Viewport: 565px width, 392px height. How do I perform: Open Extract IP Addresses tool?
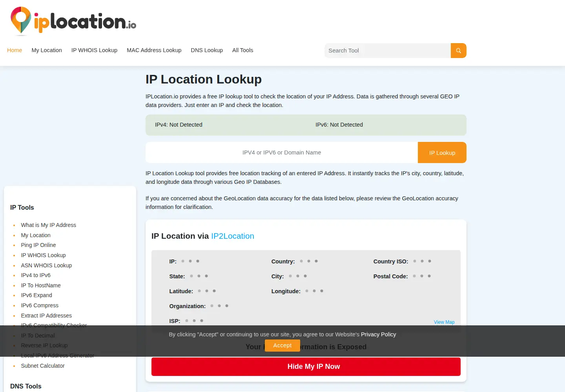coord(46,316)
